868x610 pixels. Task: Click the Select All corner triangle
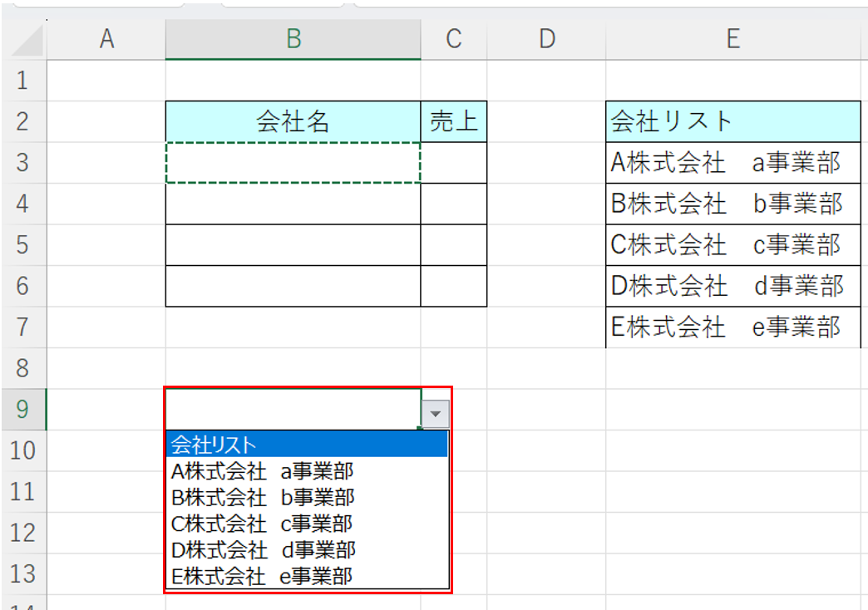point(26,40)
